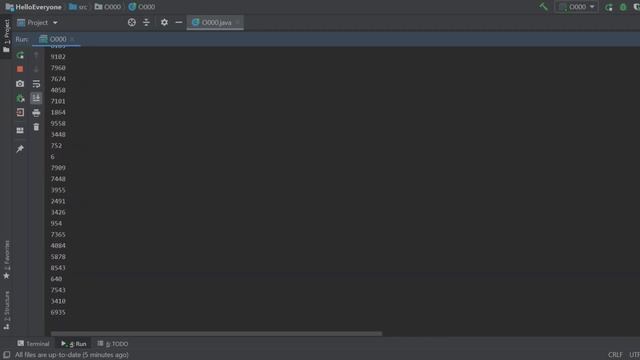Open the OOOO run configuration dropdown
The width and height of the screenshot is (640, 360).
coord(577,7)
